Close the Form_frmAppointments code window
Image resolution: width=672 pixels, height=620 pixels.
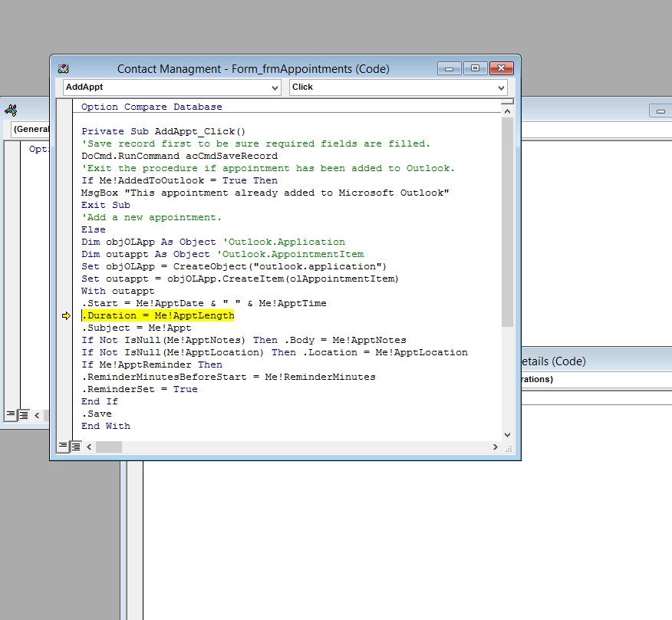point(501,68)
